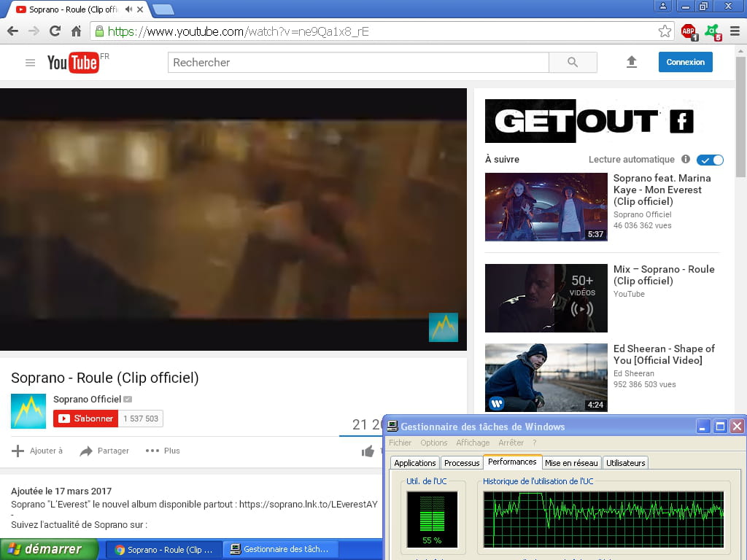Open the Mix Soprano Roule playlist thumbnail

[x=546, y=298]
